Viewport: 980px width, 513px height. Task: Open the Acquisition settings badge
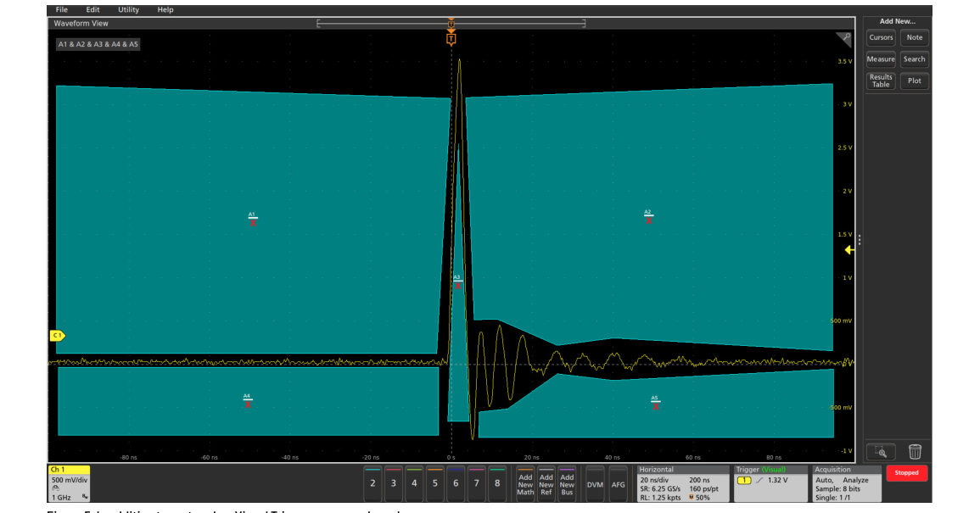point(847,483)
